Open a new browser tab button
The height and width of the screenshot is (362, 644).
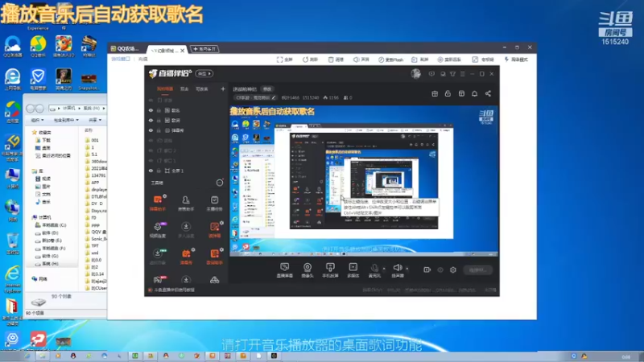coord(204,49)
